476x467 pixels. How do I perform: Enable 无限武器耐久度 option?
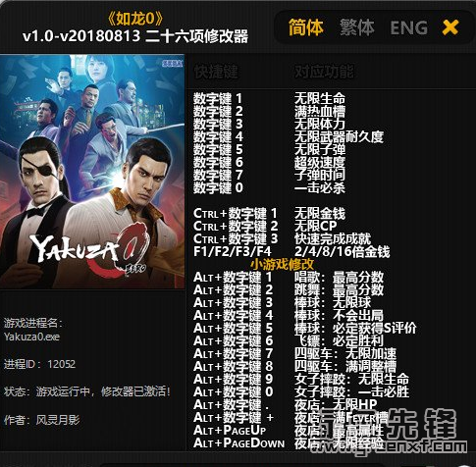339,136
